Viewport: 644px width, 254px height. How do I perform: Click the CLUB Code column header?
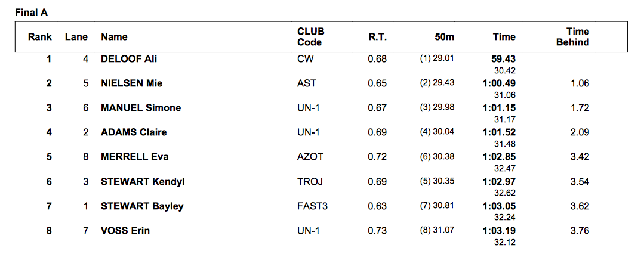[x=310, y=37]
